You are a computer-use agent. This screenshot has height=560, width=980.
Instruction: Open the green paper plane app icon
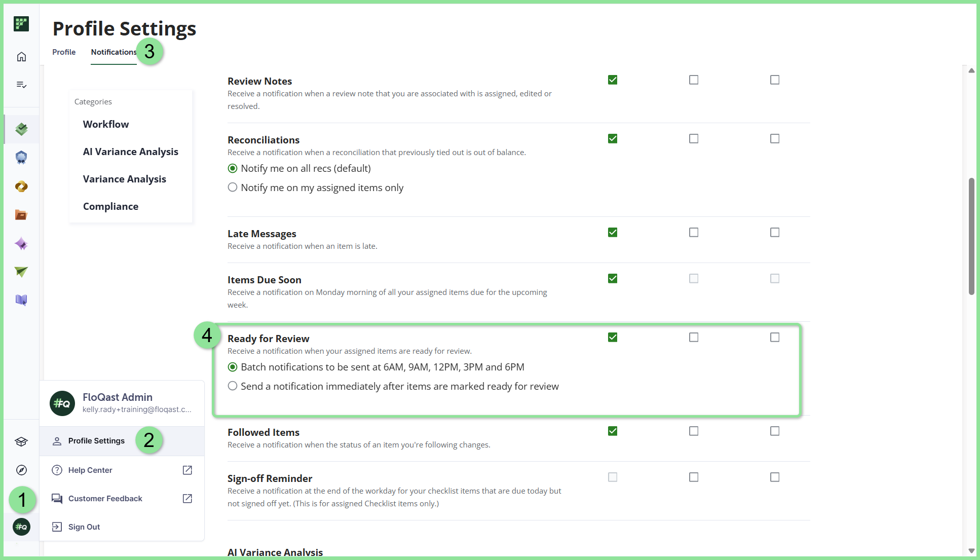pyautogui.click(x=21, y=272)
